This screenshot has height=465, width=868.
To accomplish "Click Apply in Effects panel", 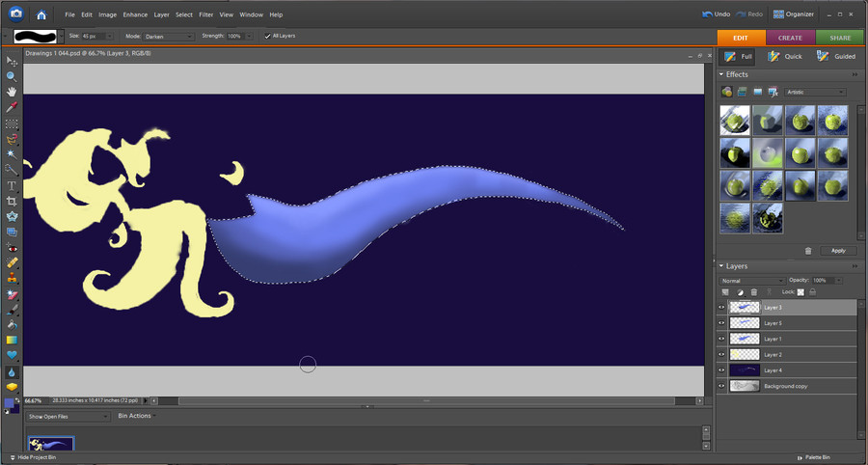I will click(838, 251).
